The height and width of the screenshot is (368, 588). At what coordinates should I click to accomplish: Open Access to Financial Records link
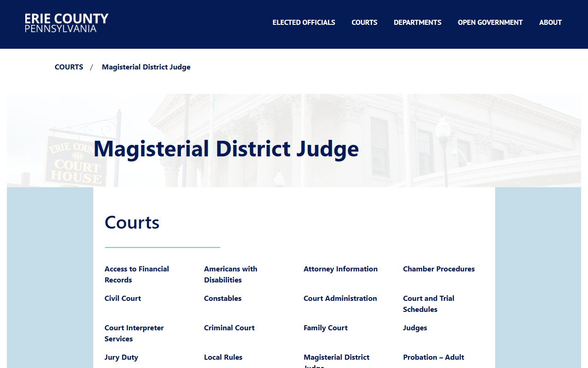click(137, 275)
